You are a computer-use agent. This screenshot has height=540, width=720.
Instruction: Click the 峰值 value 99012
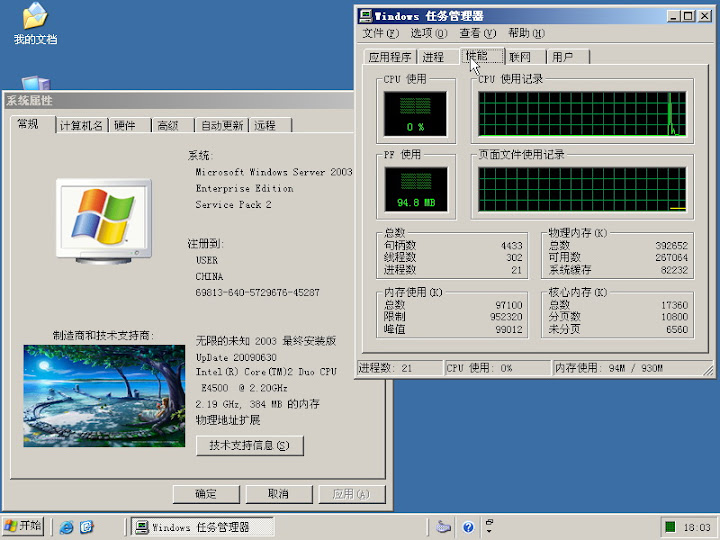[509, 329]
